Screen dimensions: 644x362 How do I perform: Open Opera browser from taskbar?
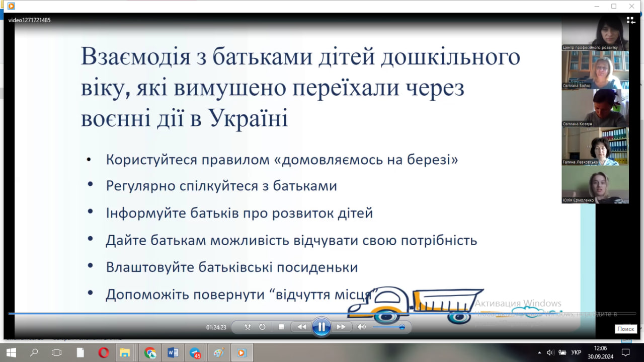pos(104,352)
